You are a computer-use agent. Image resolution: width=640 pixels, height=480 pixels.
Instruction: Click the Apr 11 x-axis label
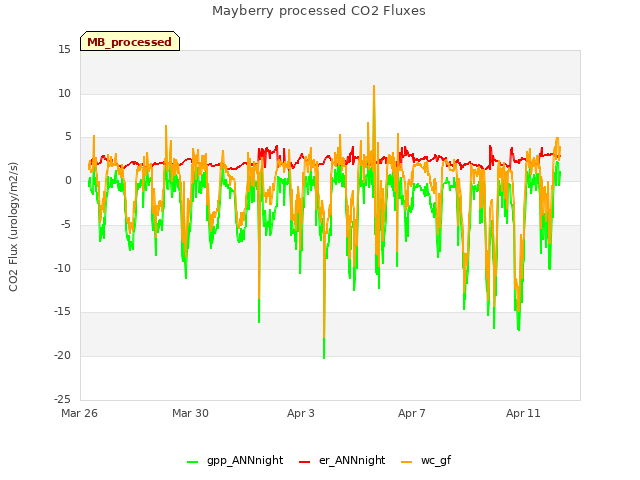coord(523,413)
